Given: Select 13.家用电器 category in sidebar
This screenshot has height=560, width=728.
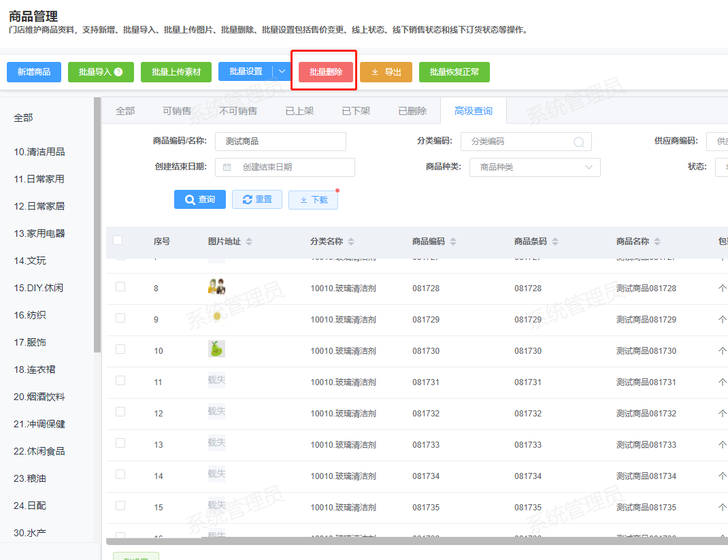Looking at the screenshot, I should click(39, 233).
